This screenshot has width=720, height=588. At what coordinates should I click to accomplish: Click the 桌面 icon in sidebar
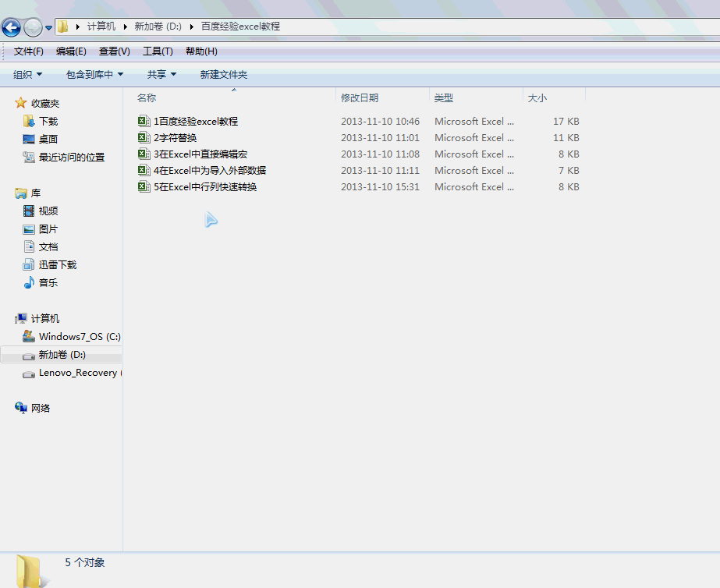pyautogui.click(x=29, y=139)
